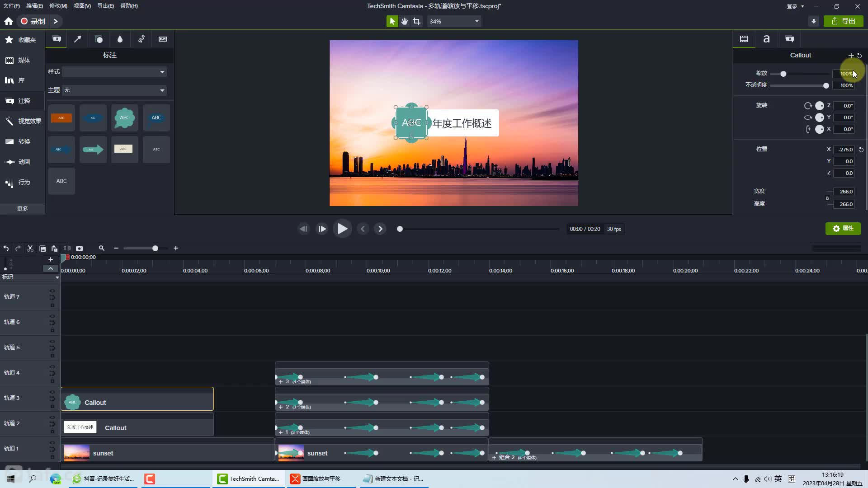Screen dimensions: 868x488
Task: Expand group 2 clip on track 3
Action: click(x=281, y=407)
